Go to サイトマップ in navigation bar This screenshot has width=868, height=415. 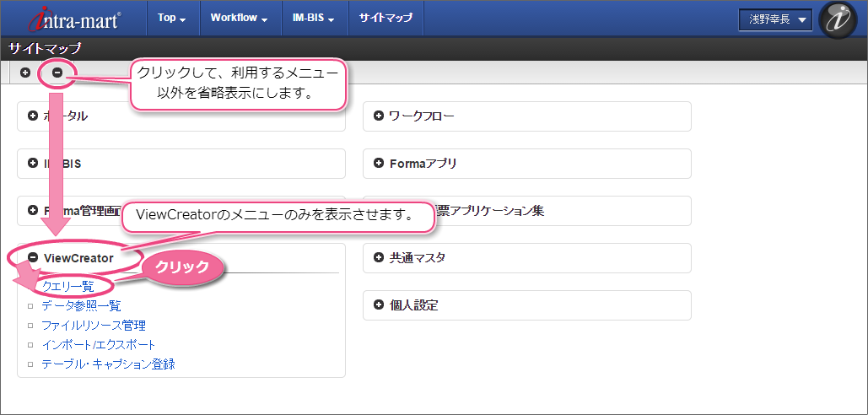point(385,18)
